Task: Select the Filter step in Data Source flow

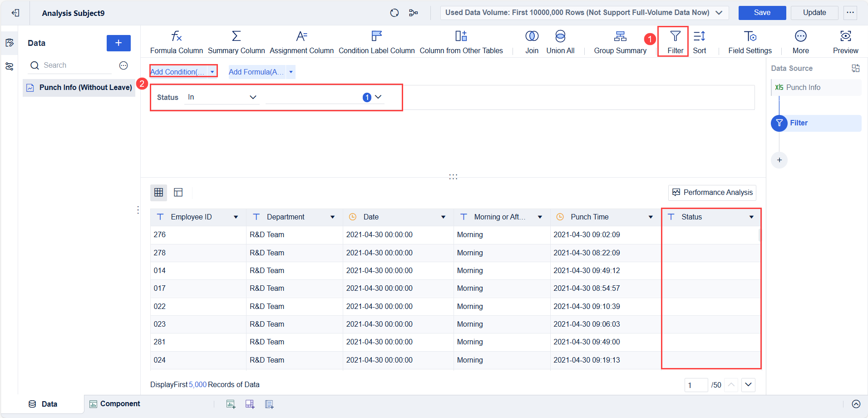Action: 799,123
